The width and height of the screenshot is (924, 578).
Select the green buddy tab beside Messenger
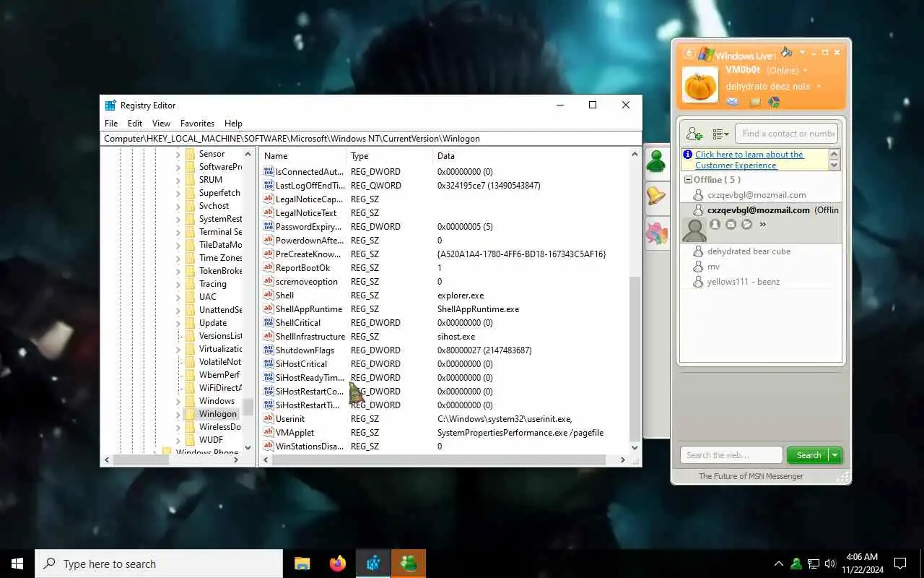(x=656, y=161)
